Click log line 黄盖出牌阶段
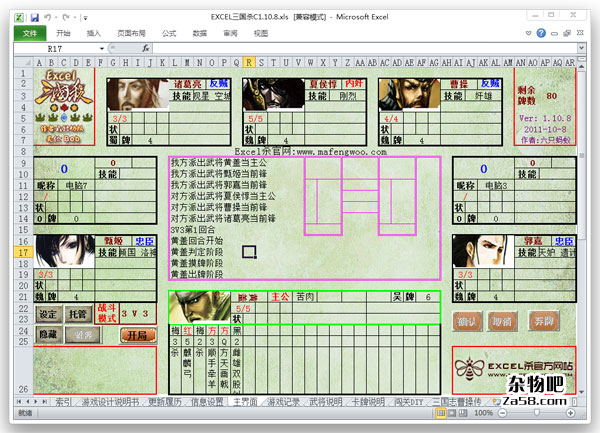The width and height of the screenshot is (600, 433). (x=196, y=274)
